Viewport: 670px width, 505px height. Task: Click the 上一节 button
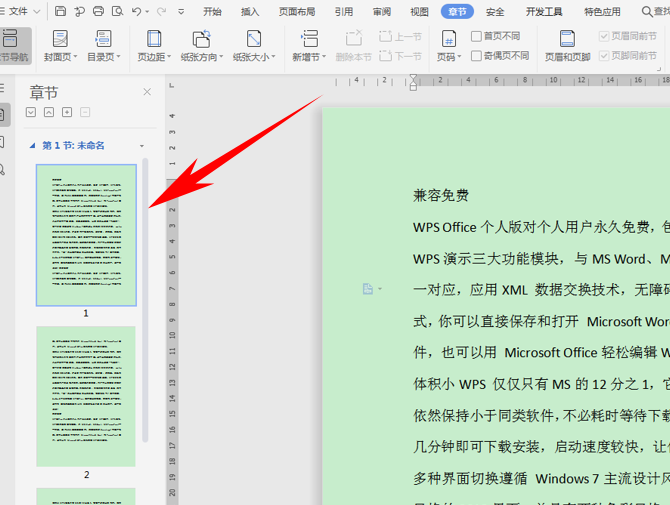click(400, 36)
